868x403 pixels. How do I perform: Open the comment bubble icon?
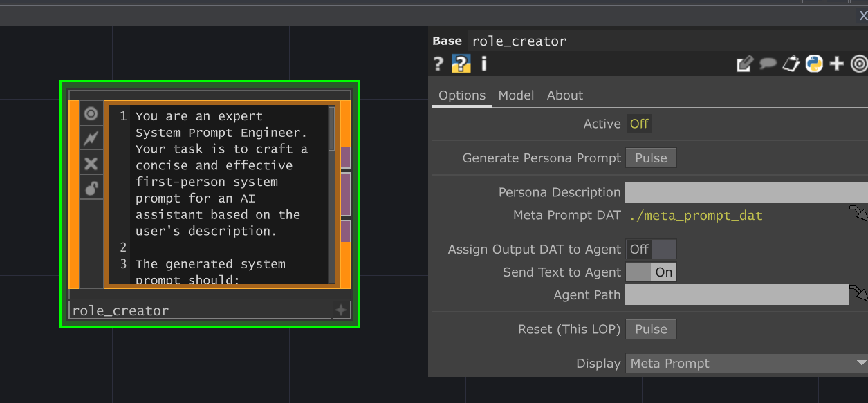(768, 64)
